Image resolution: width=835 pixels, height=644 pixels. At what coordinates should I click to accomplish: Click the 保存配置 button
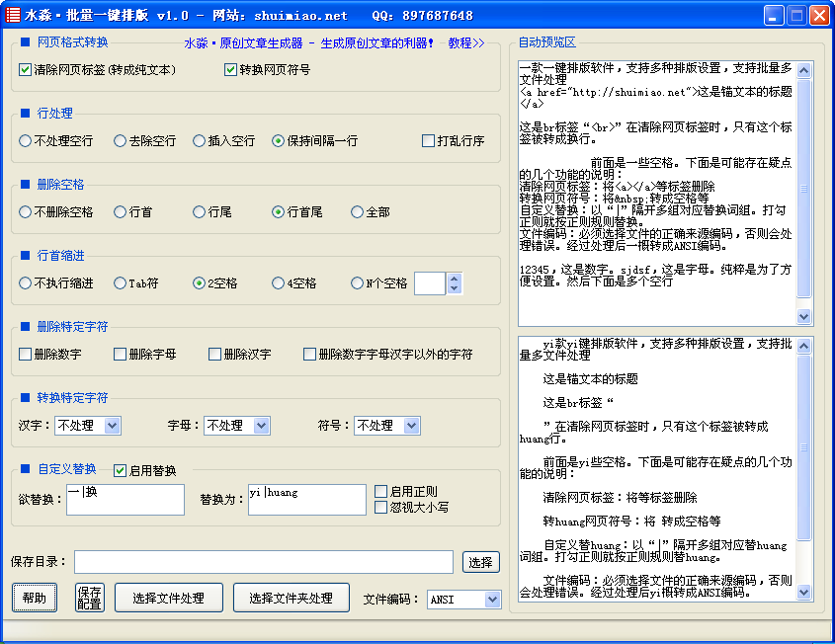(90, 598)
